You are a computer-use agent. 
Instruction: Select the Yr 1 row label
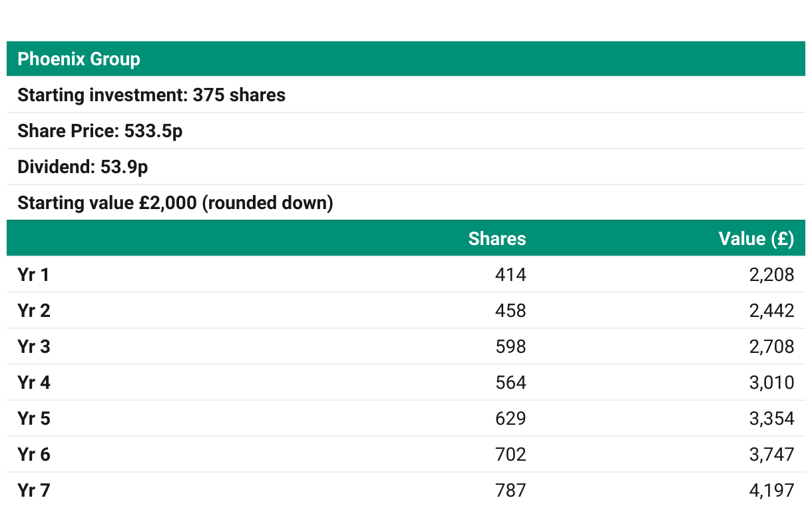[x=33, y=274]
